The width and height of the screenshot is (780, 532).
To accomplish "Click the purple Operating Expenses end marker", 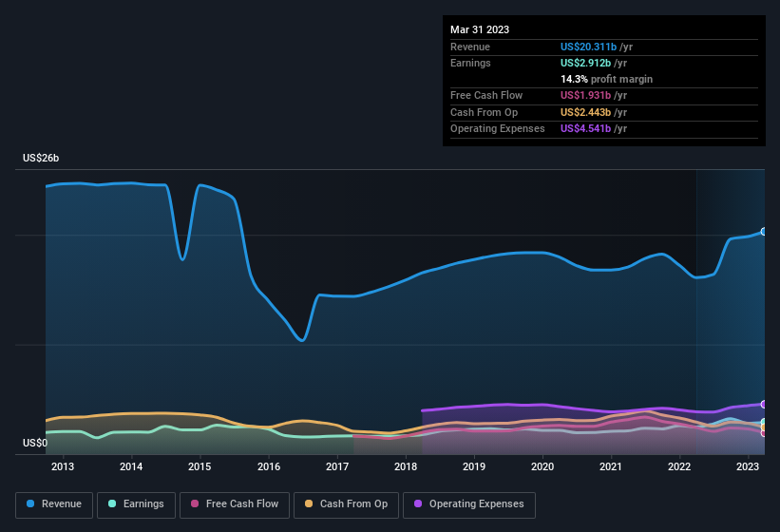I will click(x=764, y=404).
